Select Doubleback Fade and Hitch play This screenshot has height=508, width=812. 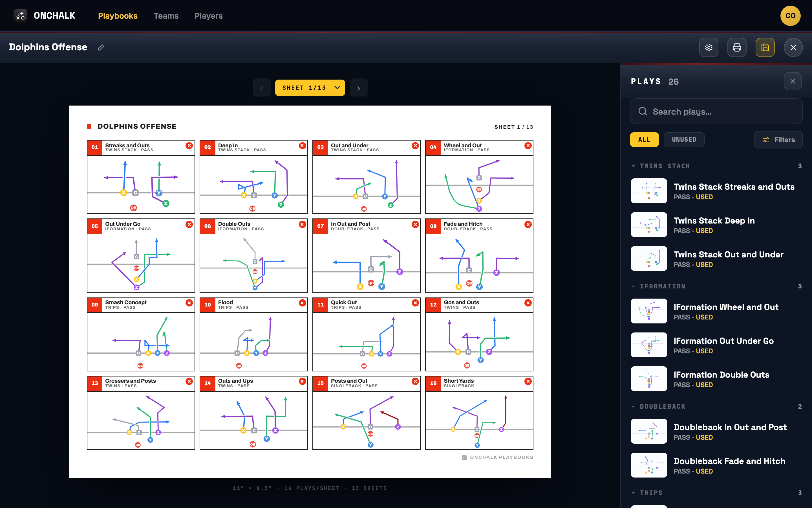point(716,465)
